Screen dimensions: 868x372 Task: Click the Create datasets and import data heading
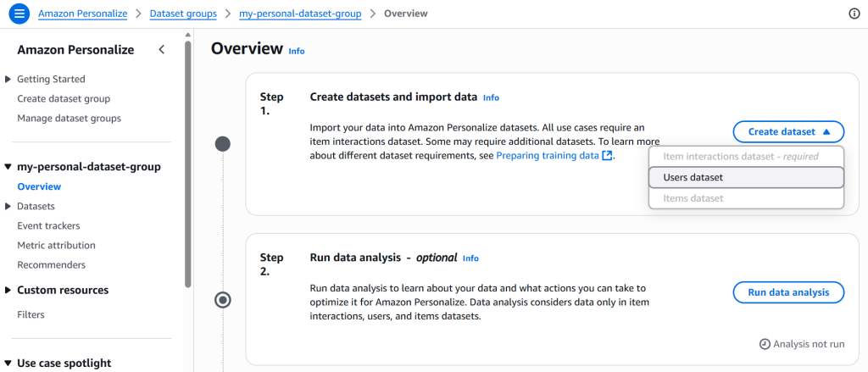[393, 97]
